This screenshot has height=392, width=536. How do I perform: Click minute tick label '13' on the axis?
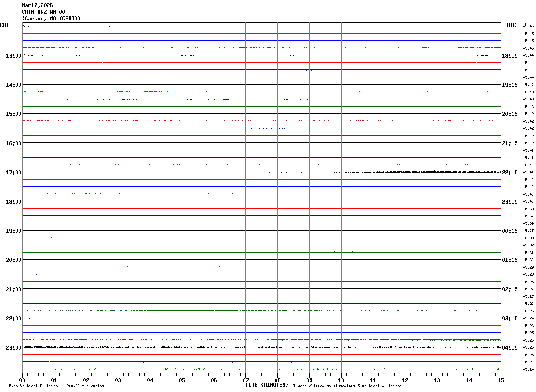point(437,380)
